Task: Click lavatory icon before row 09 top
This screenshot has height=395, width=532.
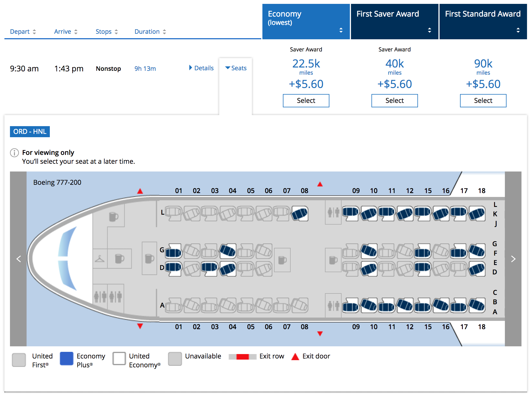Action: pyautogui.click(x=333, y=212)
